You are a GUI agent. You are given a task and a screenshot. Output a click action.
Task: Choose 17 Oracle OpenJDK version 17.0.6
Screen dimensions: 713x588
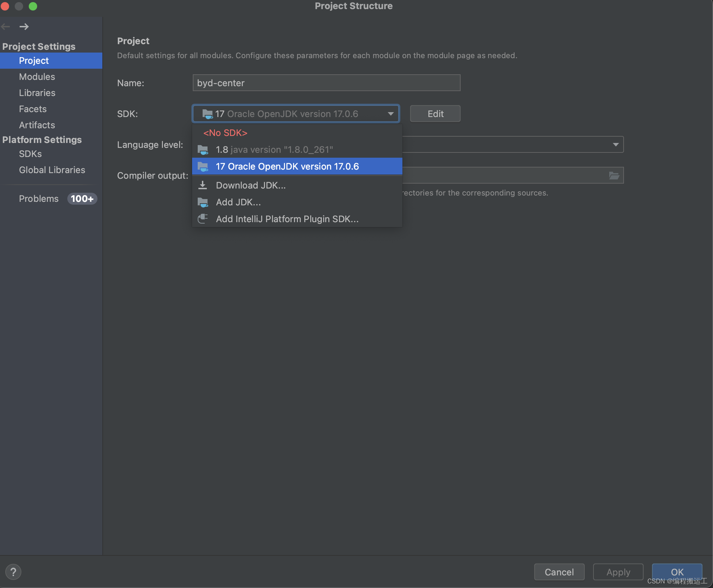(x=287, y=166)
